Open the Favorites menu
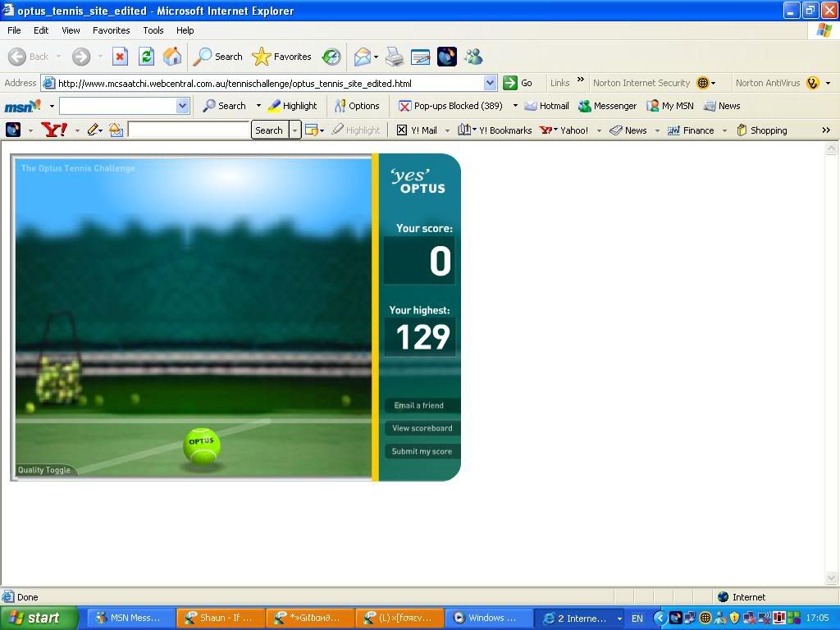This screenshot has width=840, height=630. click(111, 30)
